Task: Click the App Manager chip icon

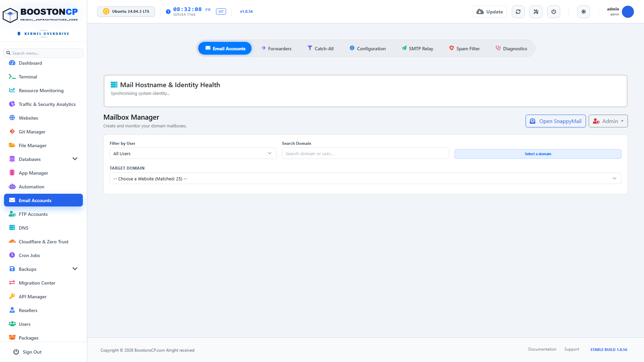Action: tap(12, 173)
